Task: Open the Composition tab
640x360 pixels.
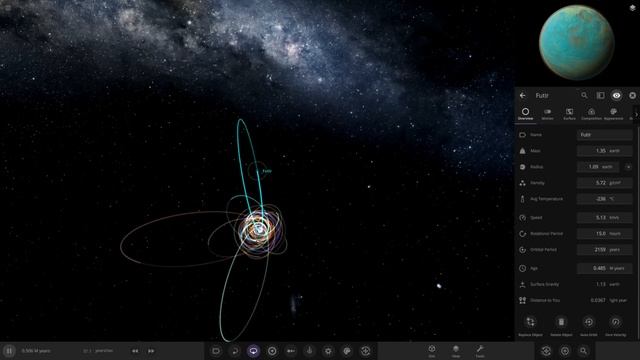Action: (x=591, y=114)
